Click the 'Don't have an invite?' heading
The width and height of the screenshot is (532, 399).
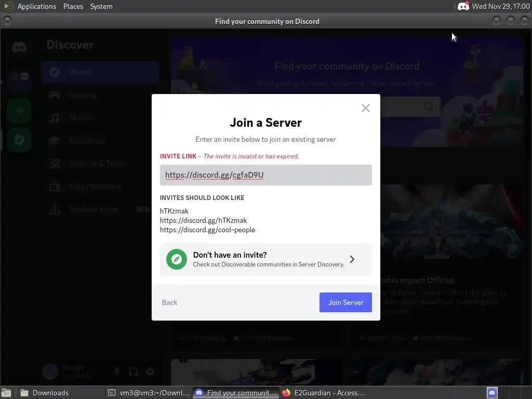[x=230, y=255]
